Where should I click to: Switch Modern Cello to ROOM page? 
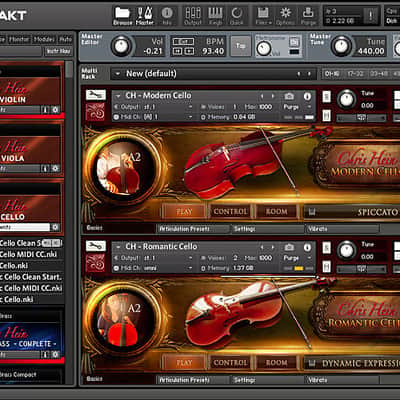click(276, 211)
